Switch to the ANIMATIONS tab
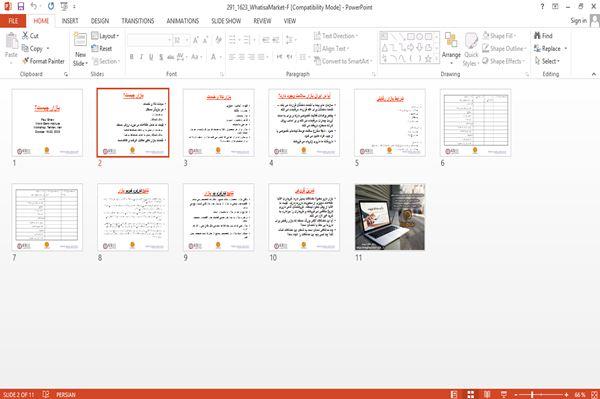Viewport: 600px width, 399px height. (x=183, y=21)
